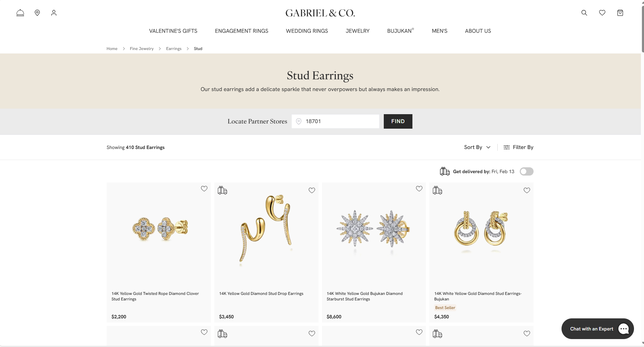Open the ENGAGEMENT RINGS menu
Image resolution: width=644 pixels, height=347 pixels.
click(x=242, y=31)
